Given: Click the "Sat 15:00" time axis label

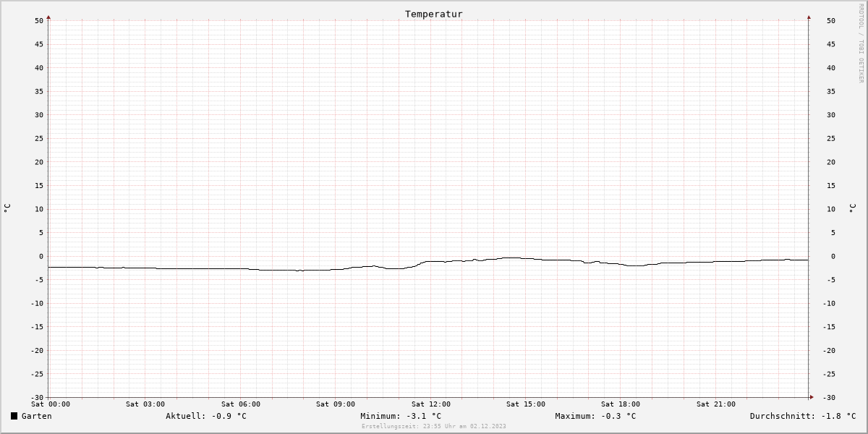Looking at the screenshot, I should point(526,404).
